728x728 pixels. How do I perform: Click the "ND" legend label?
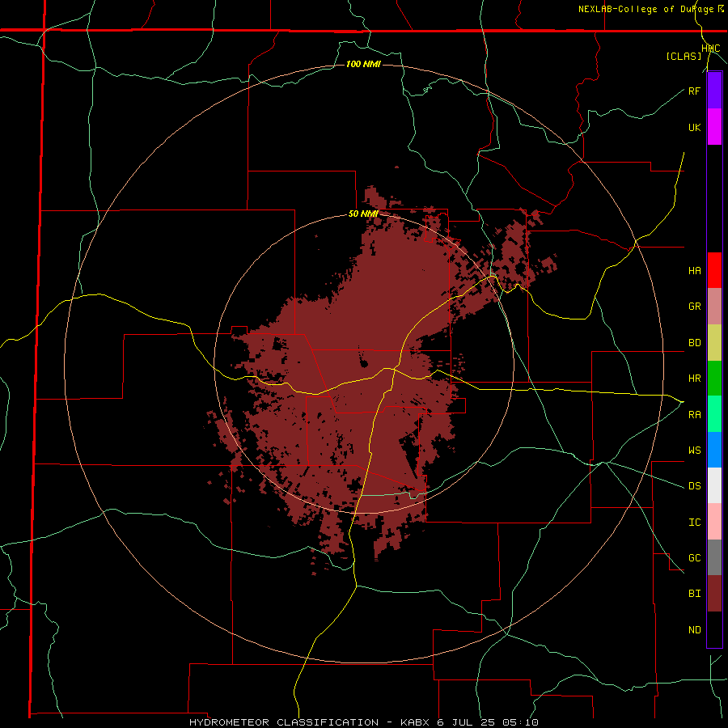tap(694, 630)
